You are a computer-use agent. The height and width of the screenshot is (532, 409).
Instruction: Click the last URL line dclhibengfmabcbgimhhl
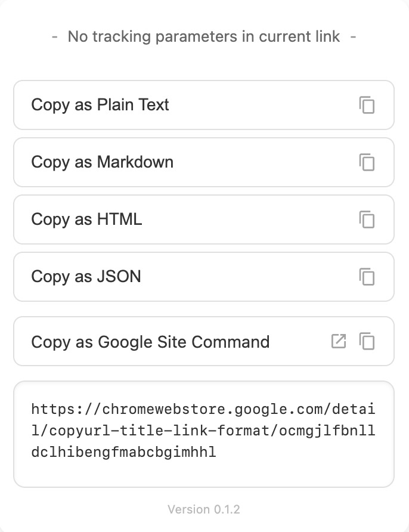point(123,452)
